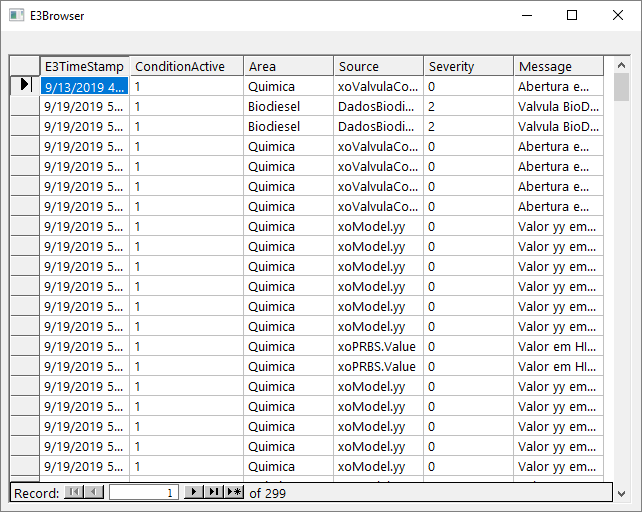Go to the next record
The image size is (642, 512).
[195, 492]
